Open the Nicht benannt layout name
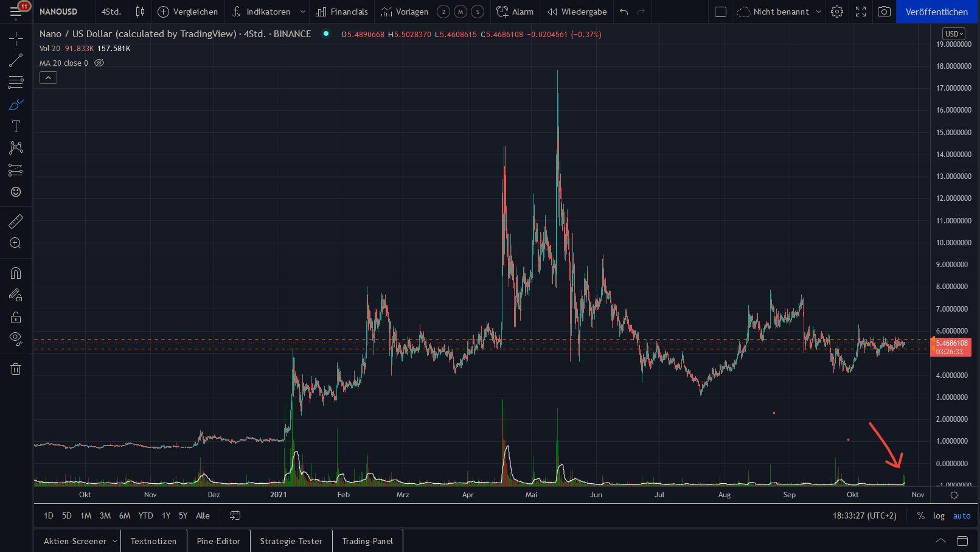Image resolution: width=980 pixels, height=552 pixels. [x=773, y=12]
